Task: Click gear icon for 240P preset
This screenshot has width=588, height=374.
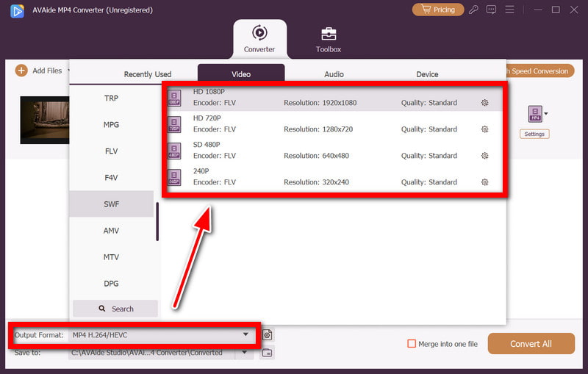Action: (x=484, y=182)
